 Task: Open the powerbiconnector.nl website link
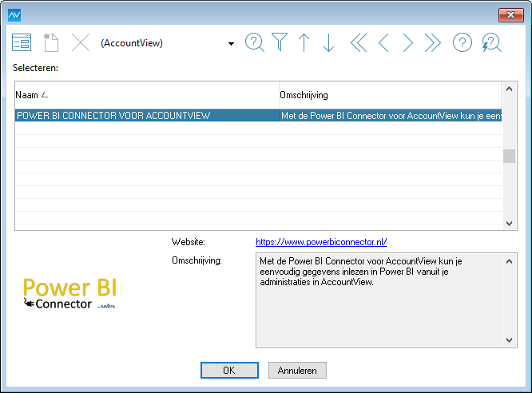(x=321, y=242)
